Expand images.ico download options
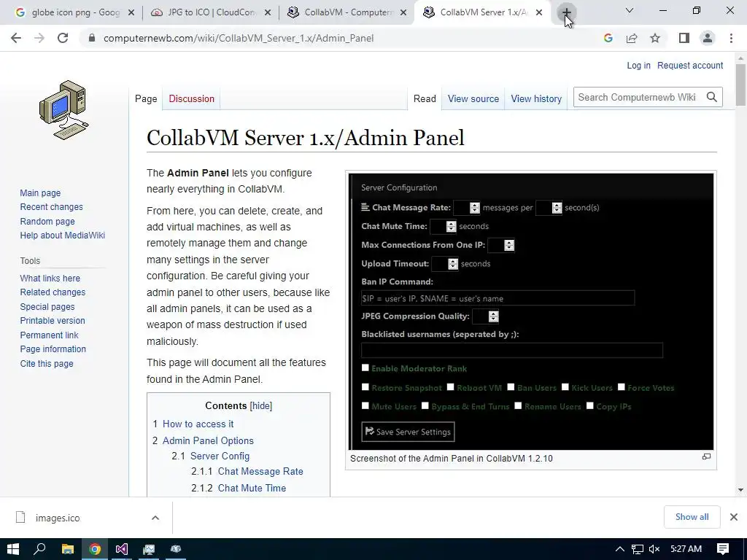Image resolution: width=747 pixels, height=560 pixels. (155, 518)
